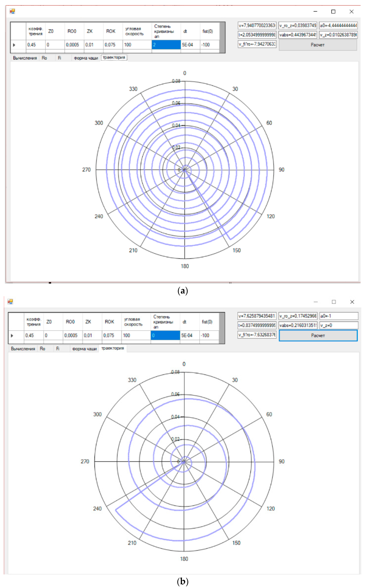Click коэфф. трения column header in lower grid
366x588 pixels.
pos(34,322)
